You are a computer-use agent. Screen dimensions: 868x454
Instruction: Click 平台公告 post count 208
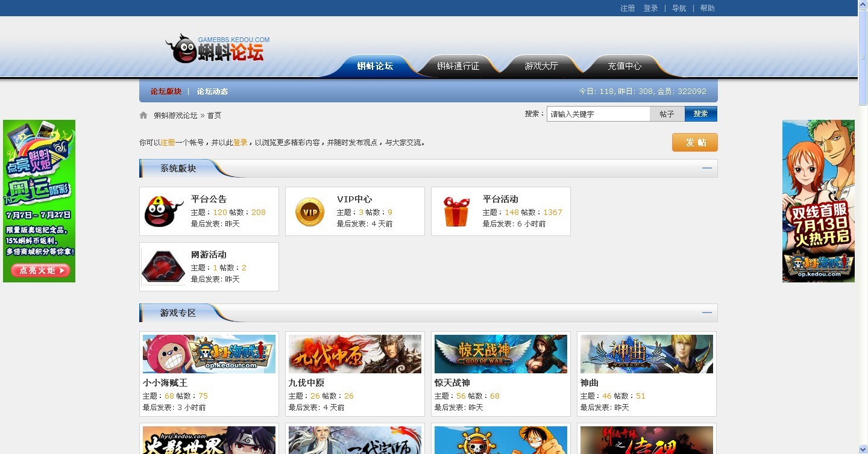point(259,213)
